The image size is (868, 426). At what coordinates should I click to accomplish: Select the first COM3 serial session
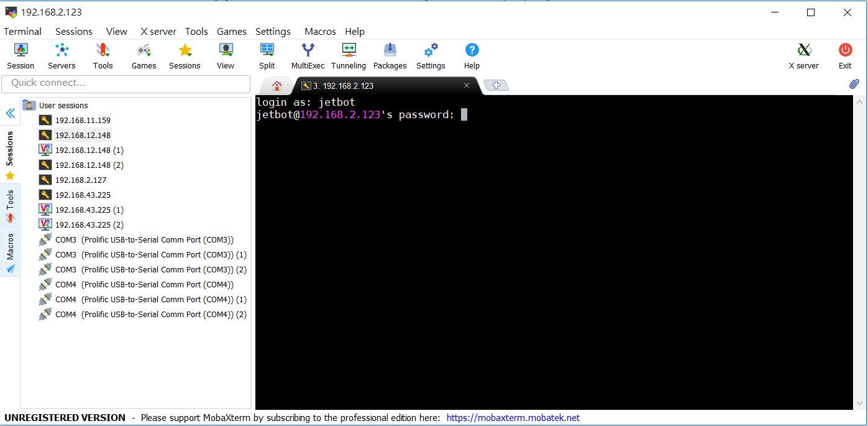click(136, 239)
